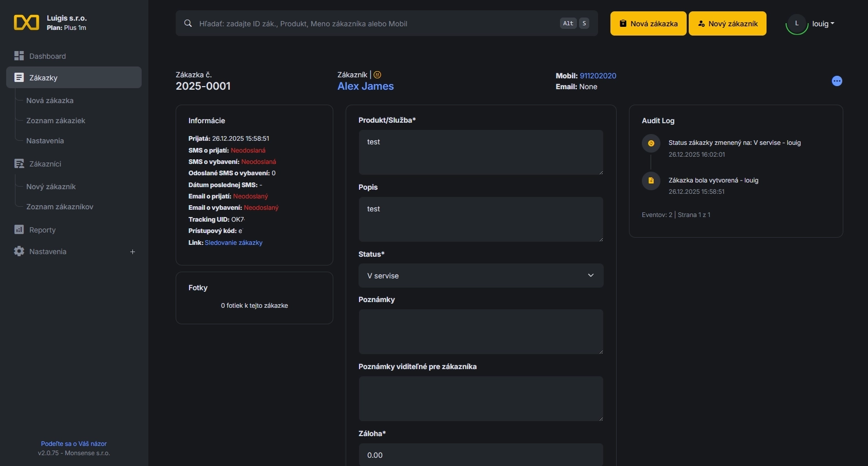This screenshot has width=868, height=466.
Task: Click into the Poznámky text area
Action: click(x=481, y=331)
